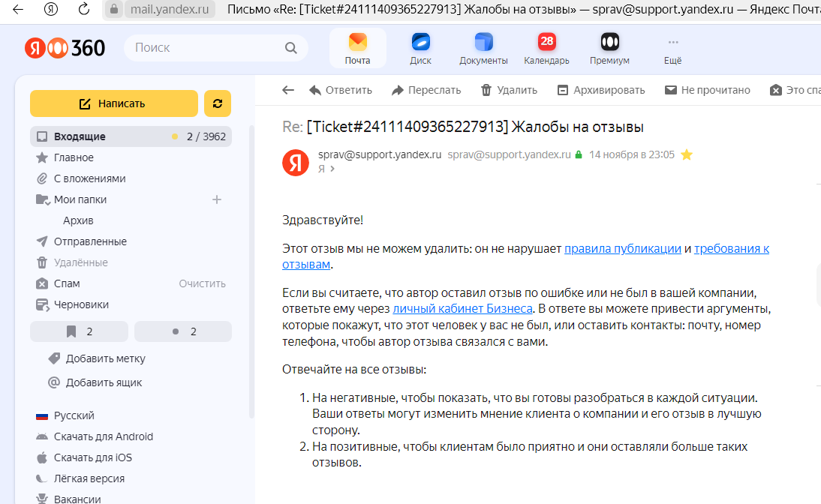
Task: Click Скачать для iOS
Action: 92,457
